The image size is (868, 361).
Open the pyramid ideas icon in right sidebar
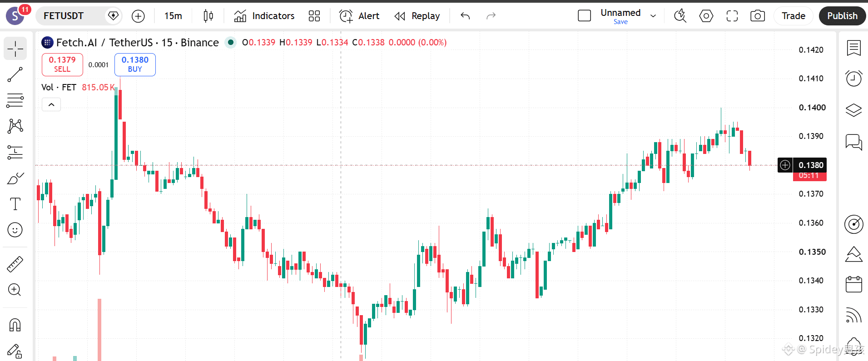853,254
